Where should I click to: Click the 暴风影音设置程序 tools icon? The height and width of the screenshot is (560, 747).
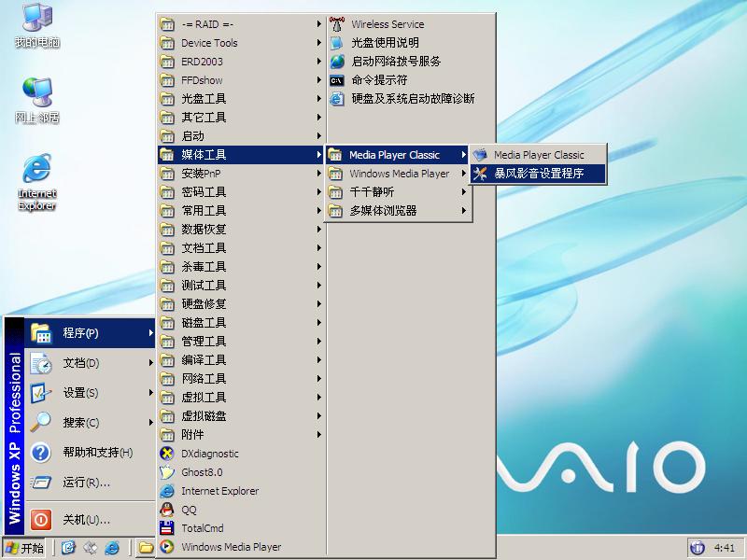pyautogui.click(x=480, y=174)
